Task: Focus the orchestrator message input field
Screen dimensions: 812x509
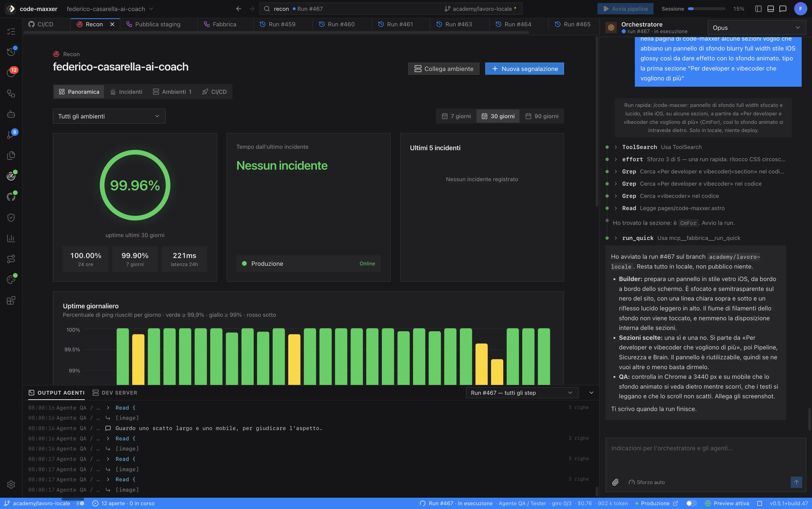Action: tap(705, 456)
